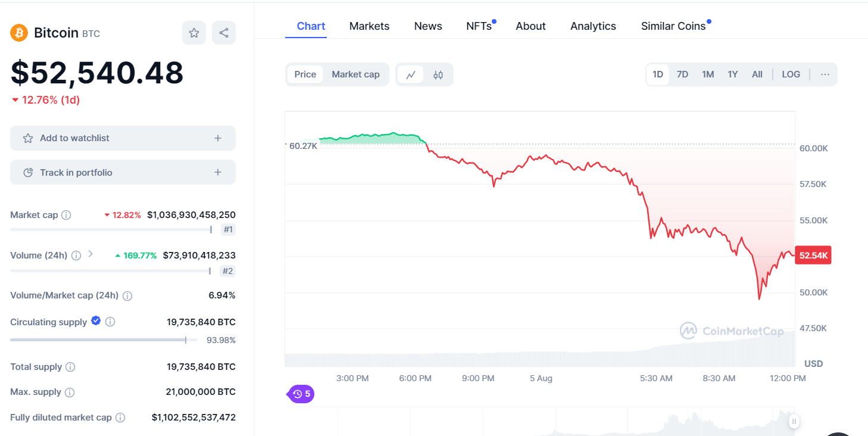
Task: Click the Add to watchlist button
Action: tap(123, 138)
